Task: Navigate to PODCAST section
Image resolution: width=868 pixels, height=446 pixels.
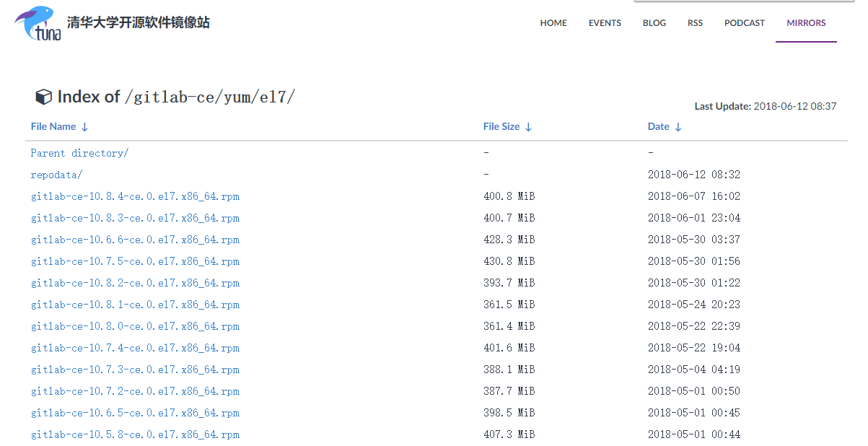Action: point(744,23)
